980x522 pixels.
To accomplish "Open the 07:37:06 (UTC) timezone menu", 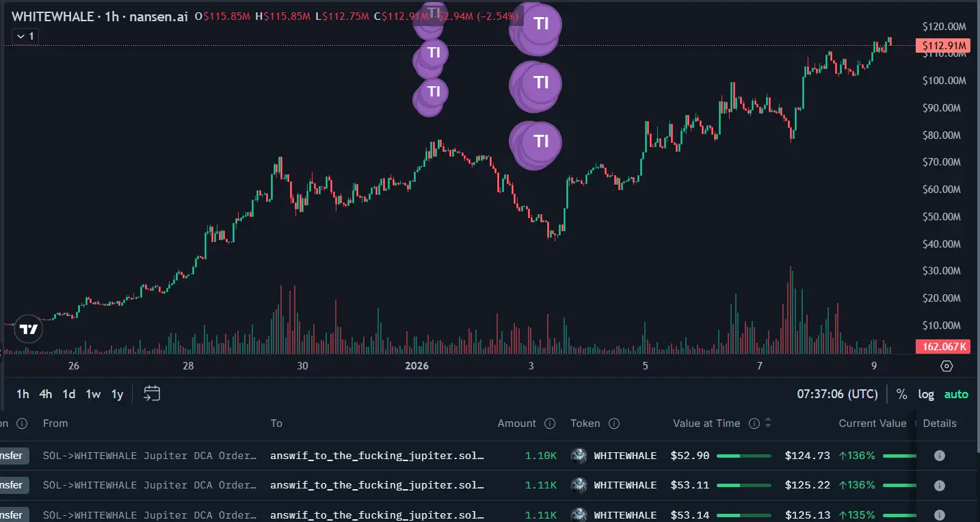I will (837, 394).
